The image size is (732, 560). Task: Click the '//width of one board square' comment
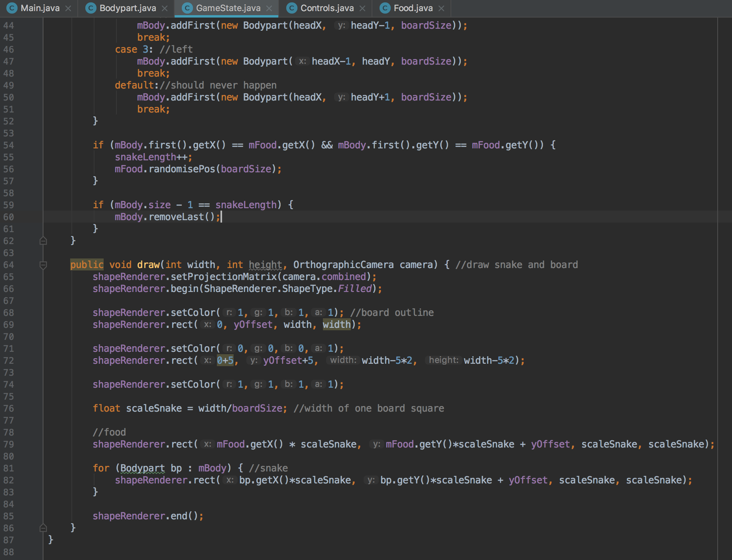pos(369,408)
